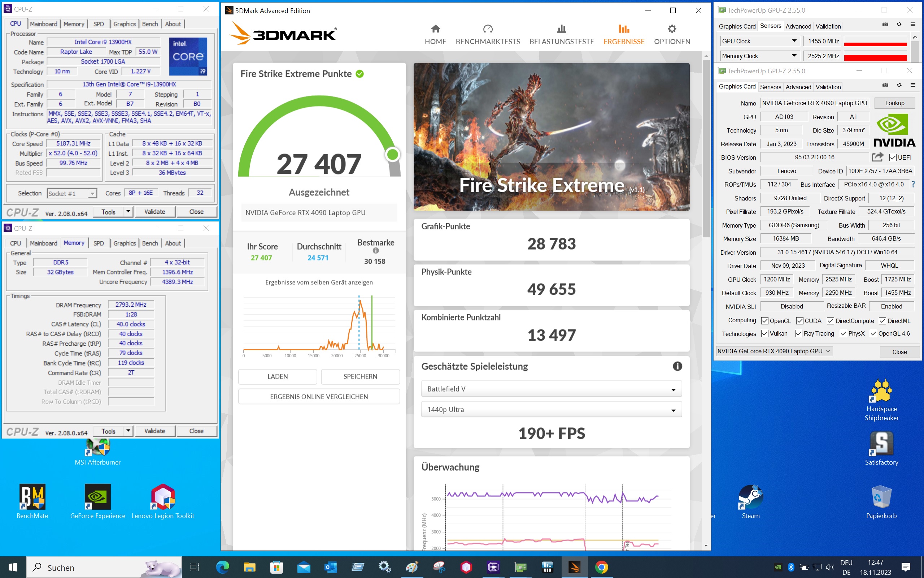Open Google Chrome from taskbar

click(x=601, y=567)
